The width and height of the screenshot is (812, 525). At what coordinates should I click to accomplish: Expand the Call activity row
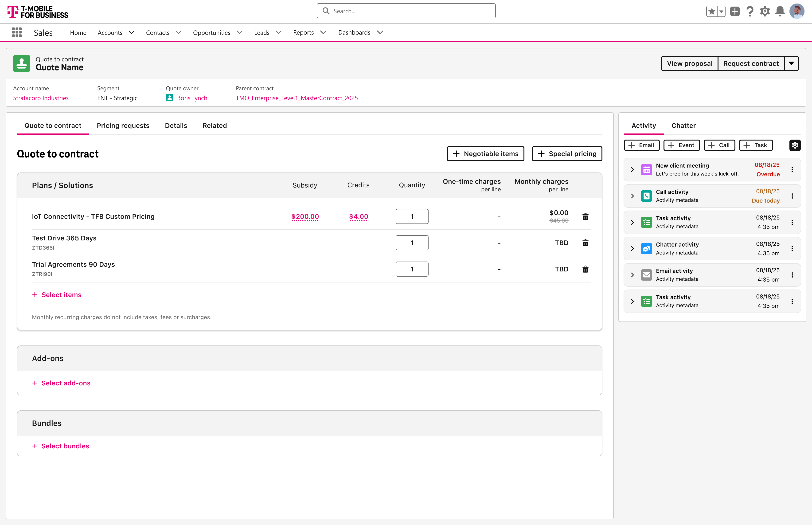pos(632,196)
